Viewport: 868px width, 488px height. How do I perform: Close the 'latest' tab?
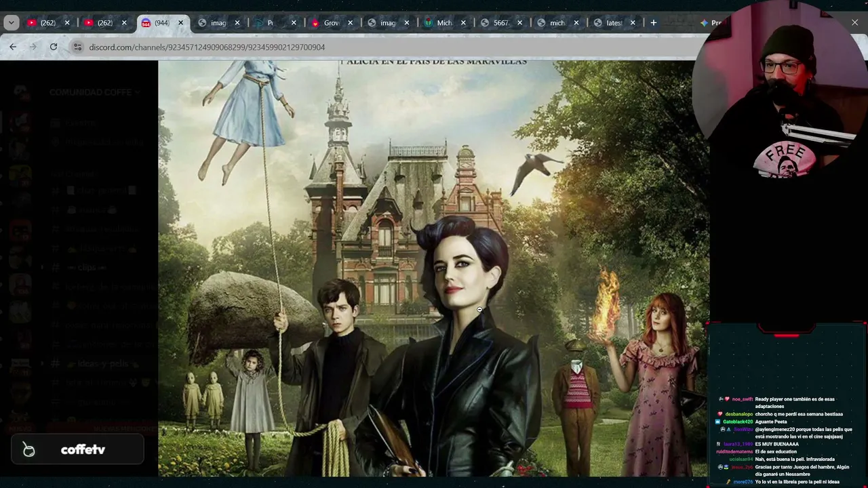[633, 23]
